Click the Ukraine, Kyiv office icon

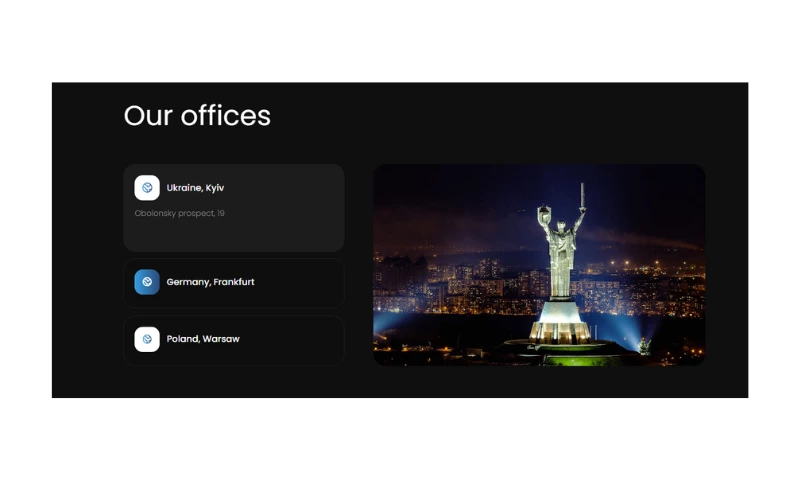(147, 188)
